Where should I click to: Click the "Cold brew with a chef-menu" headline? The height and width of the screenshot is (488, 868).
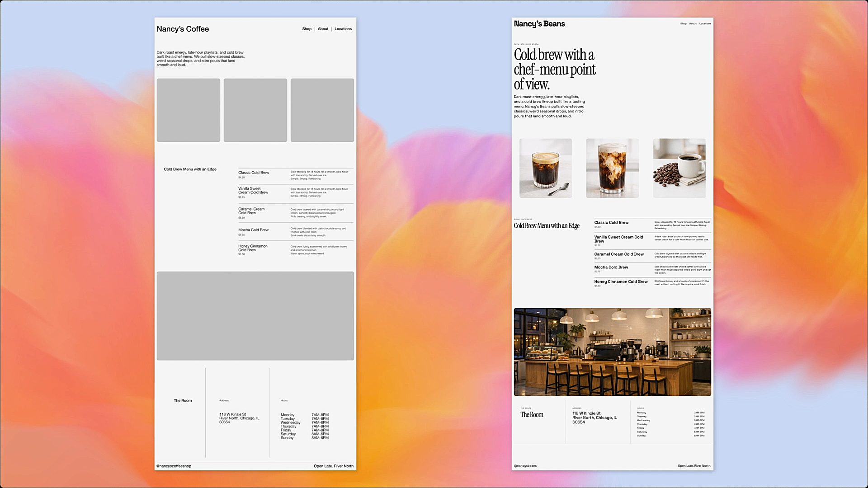click(554, 69)
